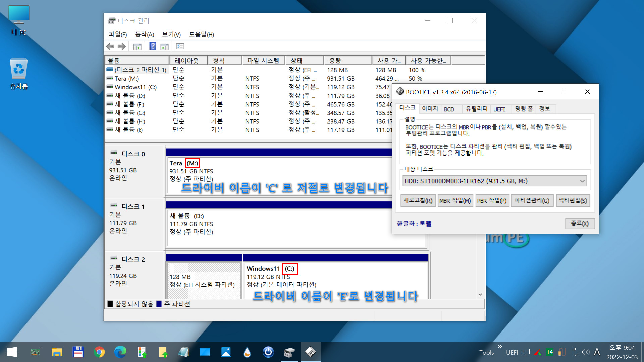The height and width of the screenshot is (362, 644).
Task: Switch to the 명령 줄 tab in BOOTICE
Action: (x=524, y=109)
